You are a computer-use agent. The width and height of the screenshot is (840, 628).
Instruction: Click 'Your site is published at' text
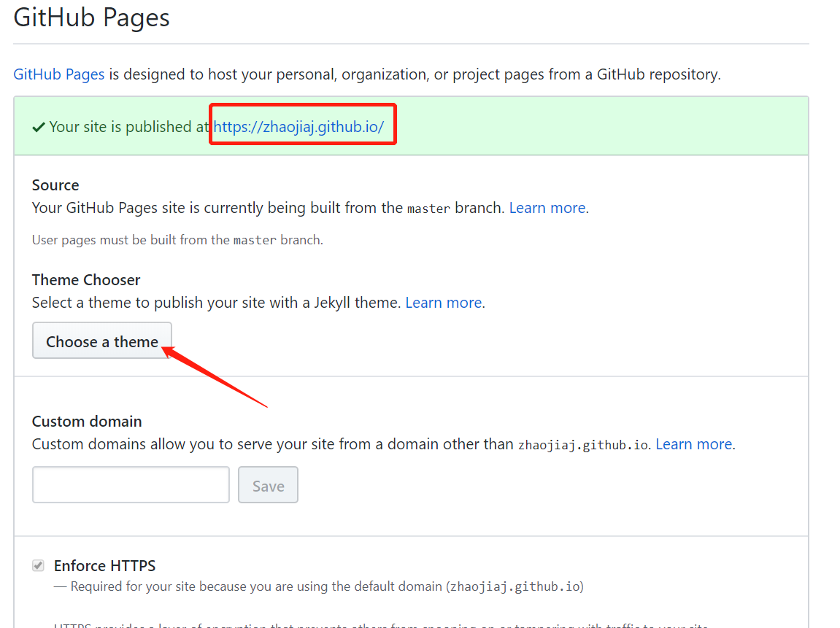pyautogui.click(x=128, y=127)
